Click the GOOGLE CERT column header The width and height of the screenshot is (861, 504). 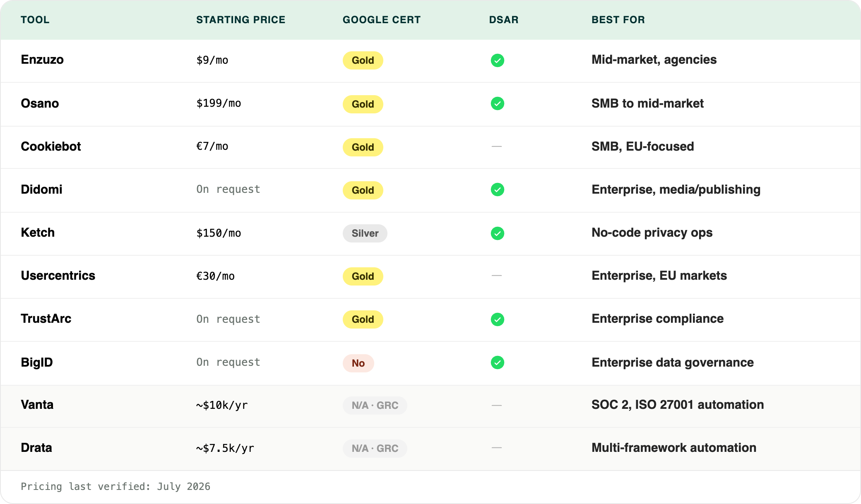click(381, 20)
